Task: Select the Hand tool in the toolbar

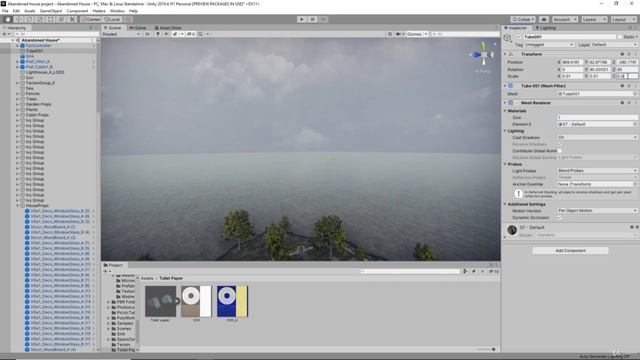Action: (x=7, y=19)
